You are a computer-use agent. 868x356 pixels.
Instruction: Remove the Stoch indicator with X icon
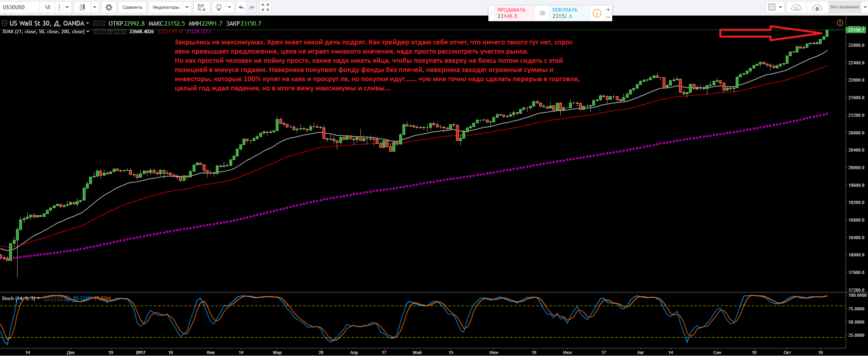point(67,298)
